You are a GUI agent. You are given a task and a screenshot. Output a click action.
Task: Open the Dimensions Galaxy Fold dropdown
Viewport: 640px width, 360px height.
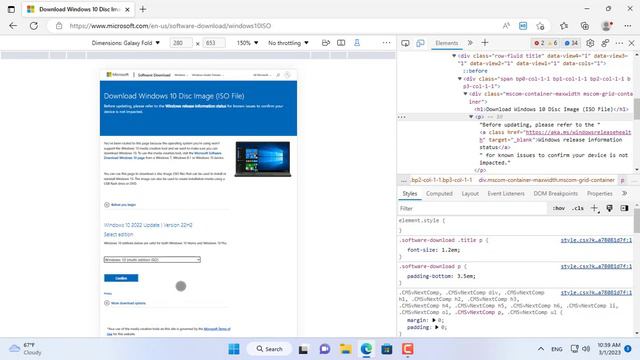[126, 43]
